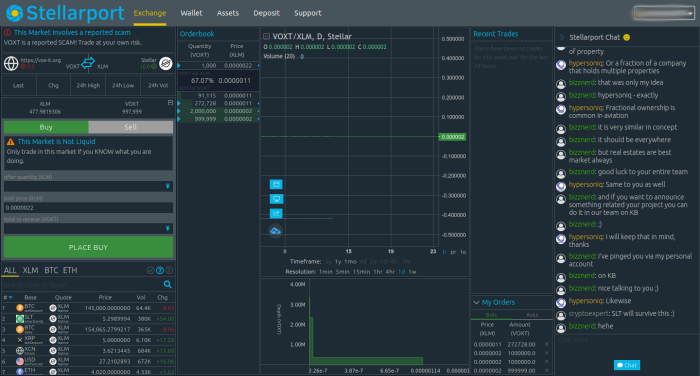The width and height of the screenshot is (700, 376).
Task: Click the XRP asset icon in row 4
Action: [x=20, y=340]
